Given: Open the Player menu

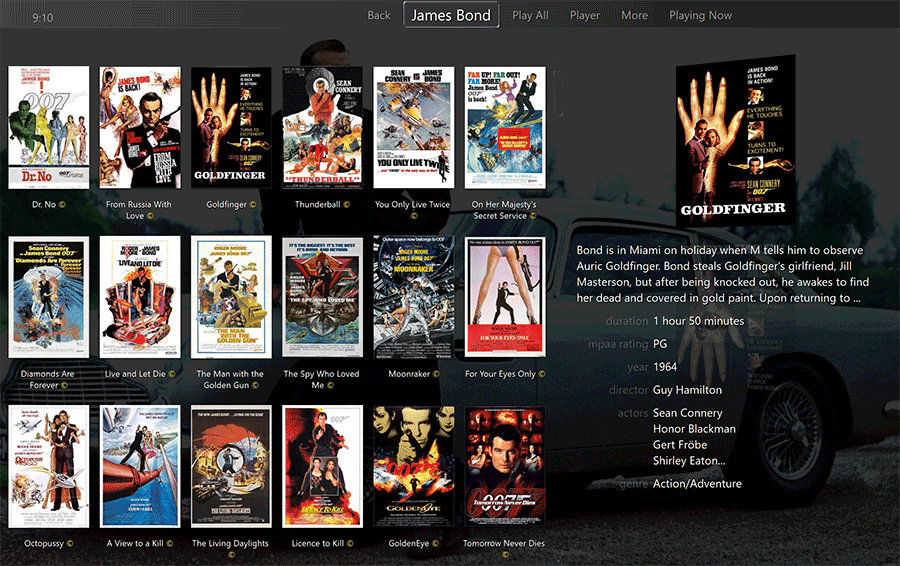Looking at the screenshot, I should pos(585,15).
